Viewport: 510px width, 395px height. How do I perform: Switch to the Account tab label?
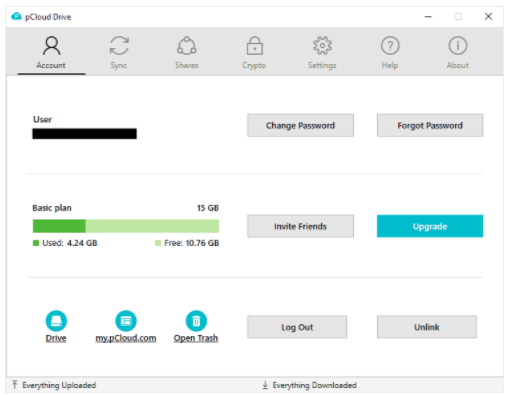51,65
